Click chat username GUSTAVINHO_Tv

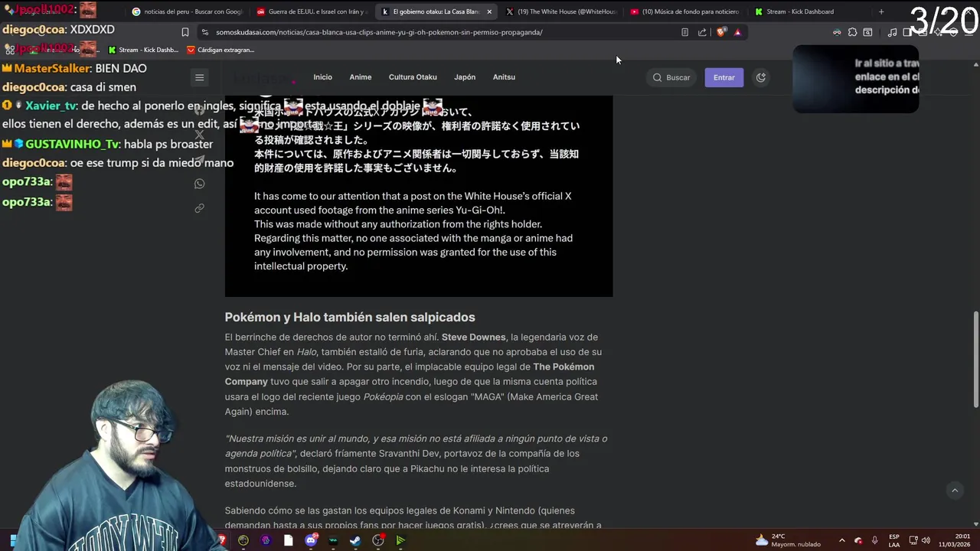[x=72, y=144]
